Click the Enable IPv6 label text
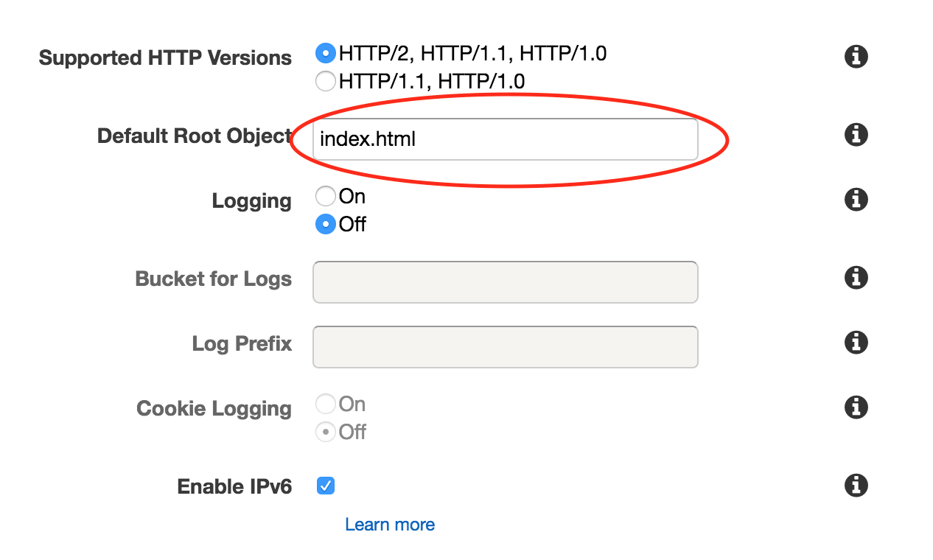Screen dimensions: 933x560 tap(234, 487)
